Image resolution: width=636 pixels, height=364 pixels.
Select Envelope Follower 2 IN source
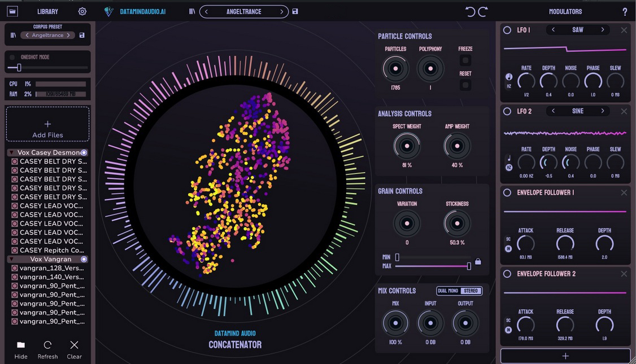(x=508, y=330)
